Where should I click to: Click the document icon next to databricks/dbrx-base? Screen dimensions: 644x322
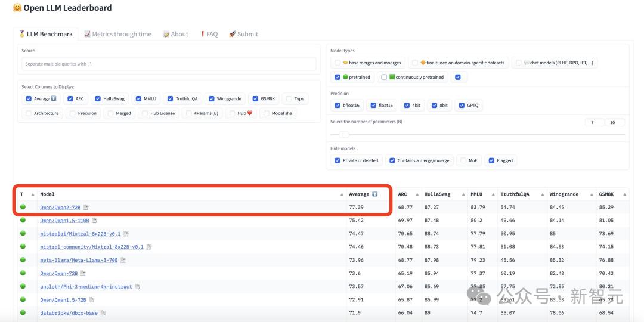click(x=103, y=313)
